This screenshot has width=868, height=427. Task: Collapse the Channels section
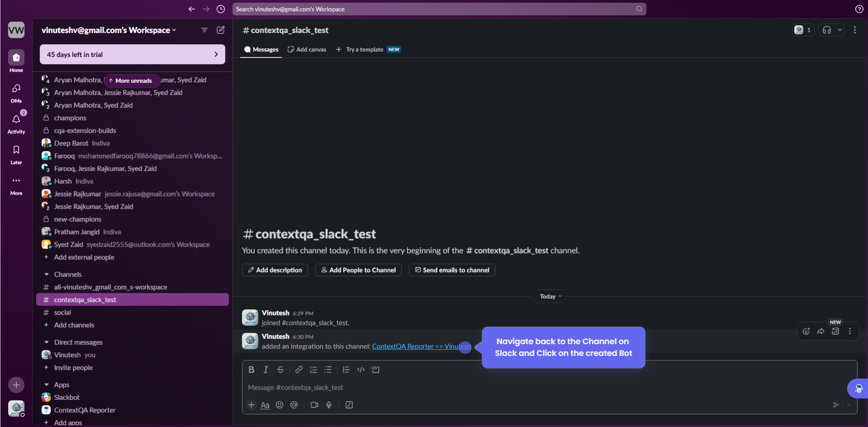pyautogui.click(x=47, y=274)
